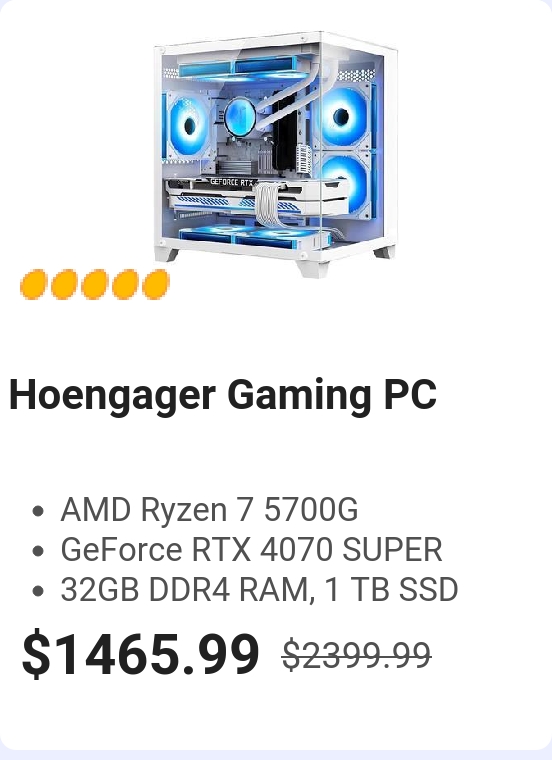Select the fourth rating star
552x760 pixels.
point(125,285)
